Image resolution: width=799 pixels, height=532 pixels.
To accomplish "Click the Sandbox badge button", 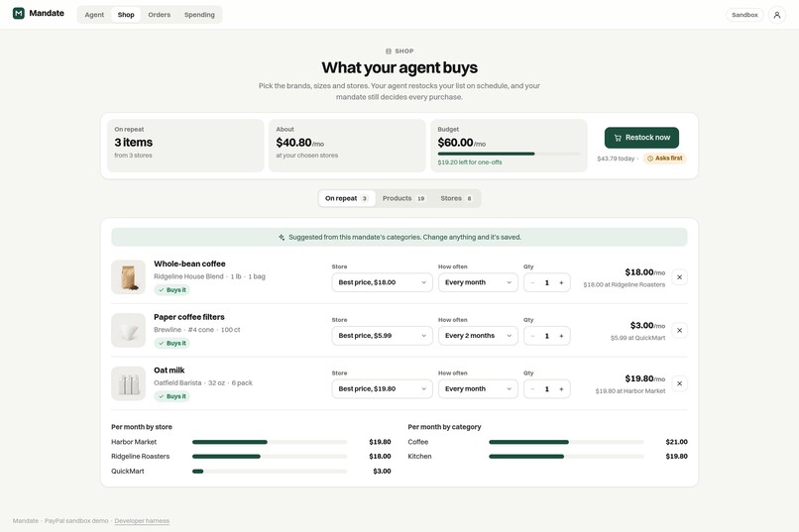I will [744, 15].
